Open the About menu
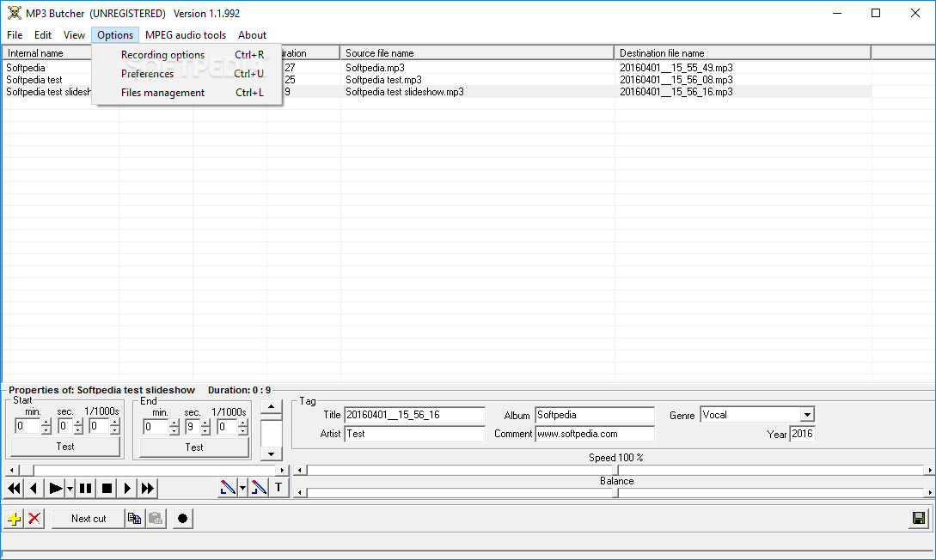This screenshot has height=560, width=936. (x=252, y=35)
